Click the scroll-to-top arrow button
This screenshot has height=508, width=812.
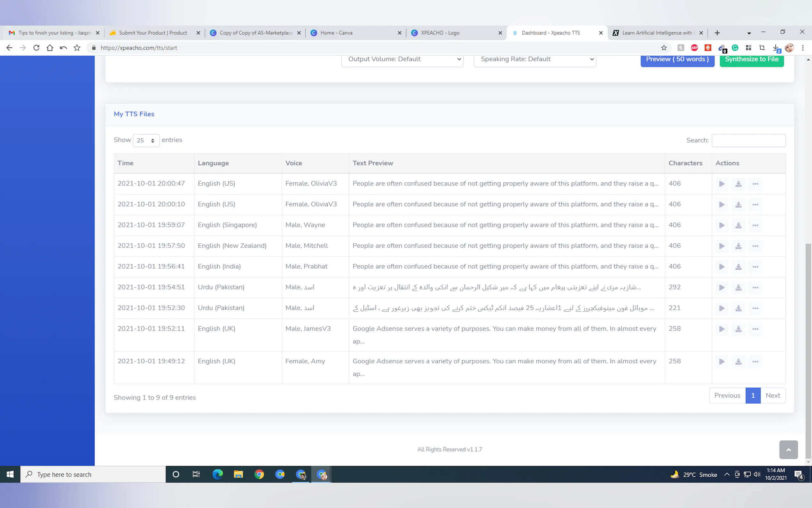[788, 449]
